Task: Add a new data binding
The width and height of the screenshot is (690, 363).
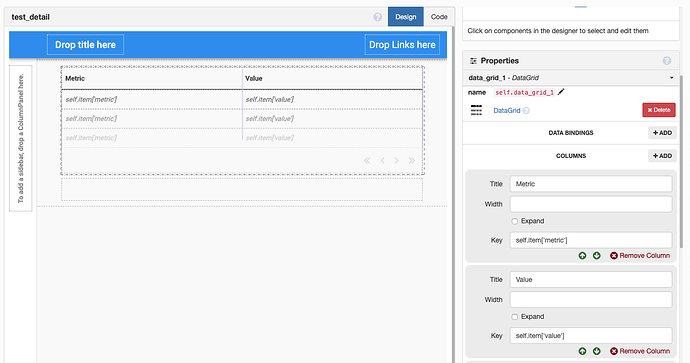Action: [x=662, y=132]
